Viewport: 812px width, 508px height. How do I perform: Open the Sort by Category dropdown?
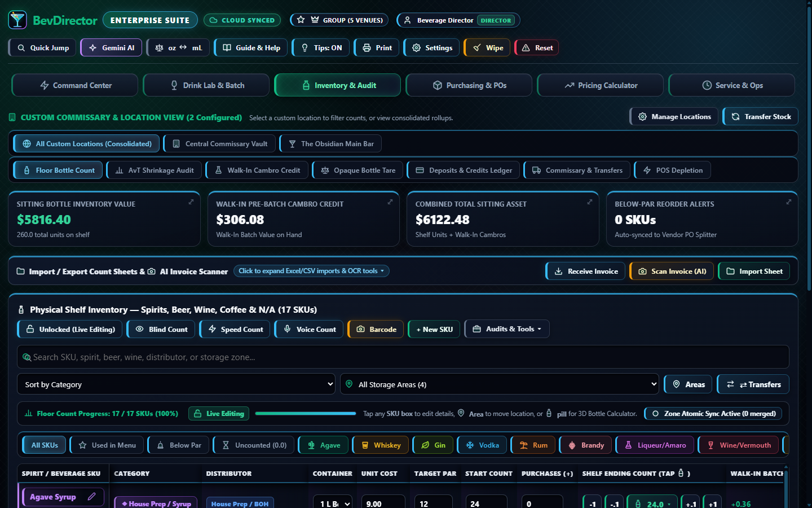click(x=176, y=384)
